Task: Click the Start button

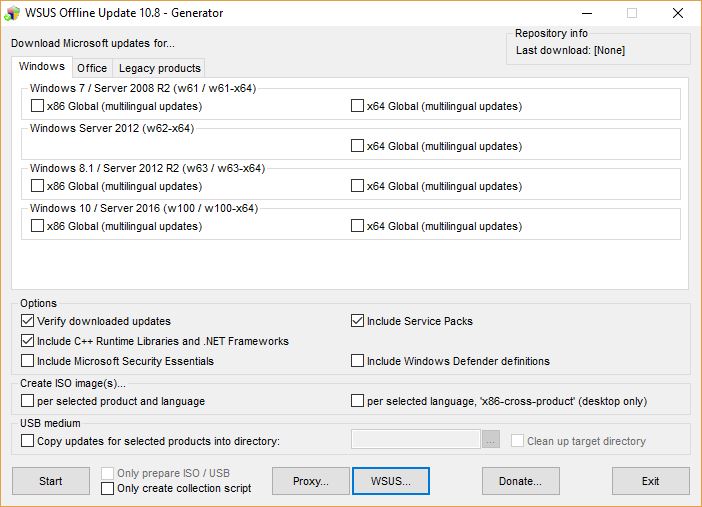Action: click(51, 481)
